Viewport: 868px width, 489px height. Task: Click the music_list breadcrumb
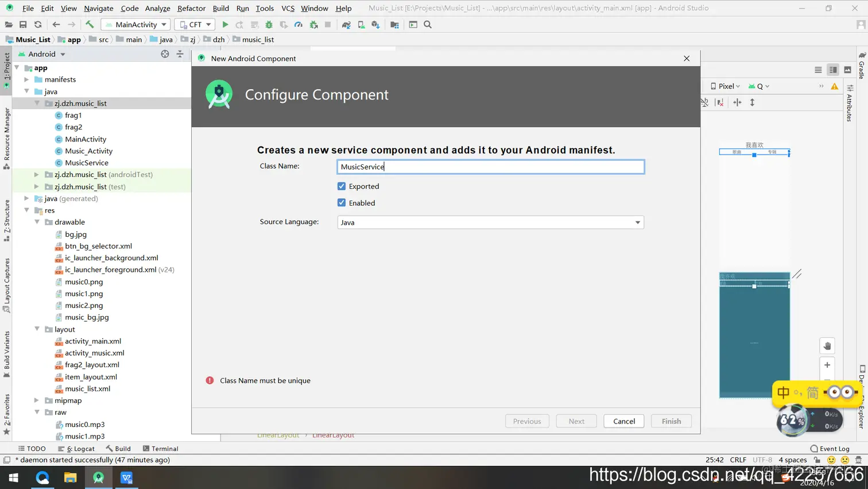(x=253, y=40)
